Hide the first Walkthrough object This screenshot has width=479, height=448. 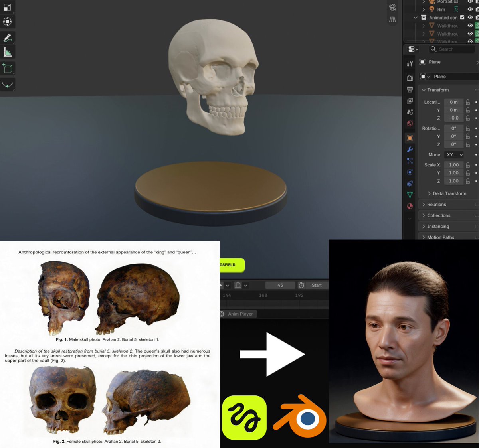470,26
